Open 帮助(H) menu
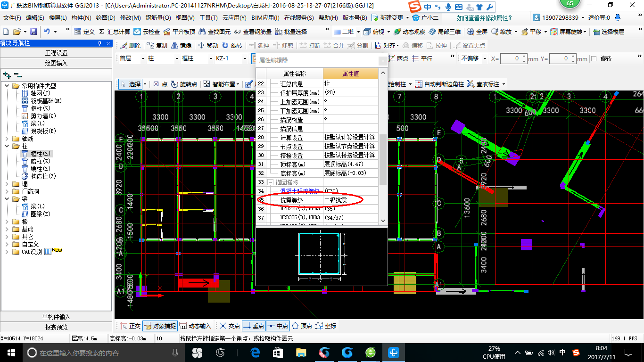Viewport: 644px width, 362px height. (x=328, y=18)
